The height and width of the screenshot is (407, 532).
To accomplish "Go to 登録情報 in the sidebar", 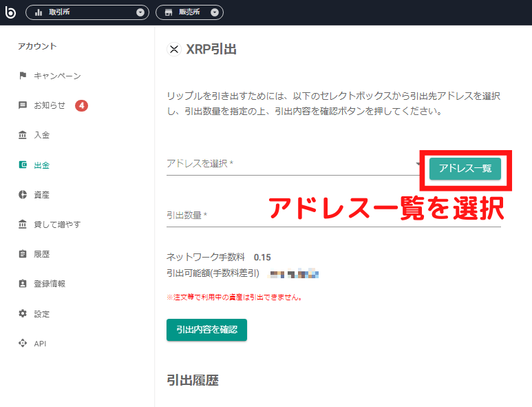I will (50, 284).
